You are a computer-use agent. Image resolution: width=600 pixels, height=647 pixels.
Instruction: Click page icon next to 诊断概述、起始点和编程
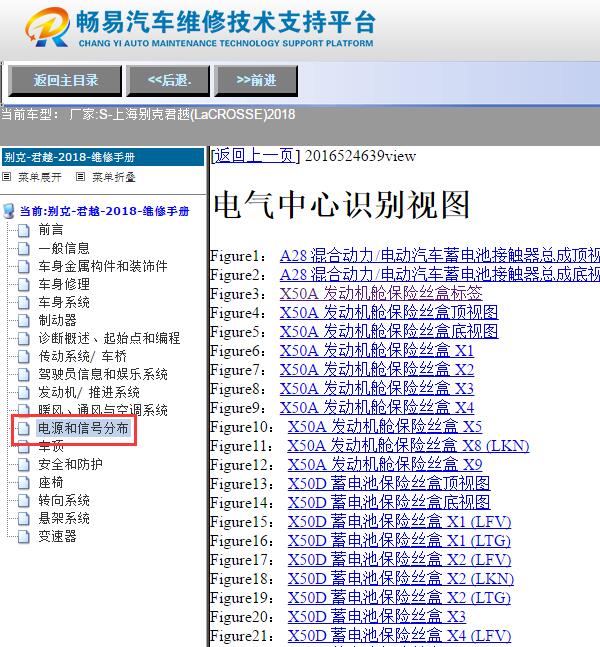24,338
